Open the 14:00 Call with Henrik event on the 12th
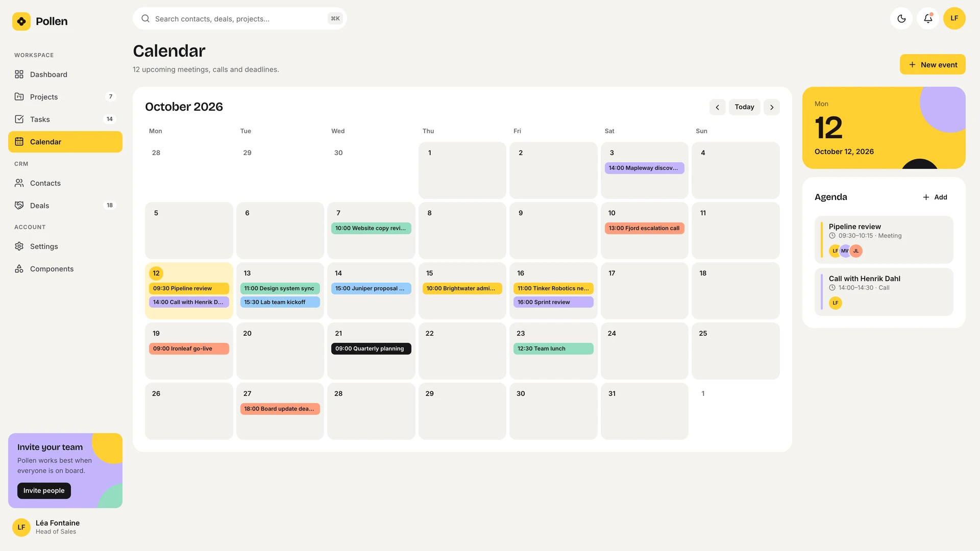 point(189,302)
